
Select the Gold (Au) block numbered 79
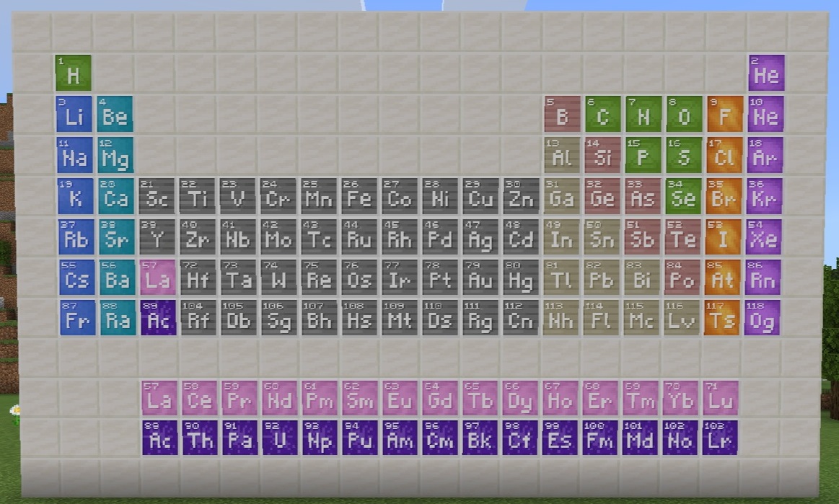[480, 278]
